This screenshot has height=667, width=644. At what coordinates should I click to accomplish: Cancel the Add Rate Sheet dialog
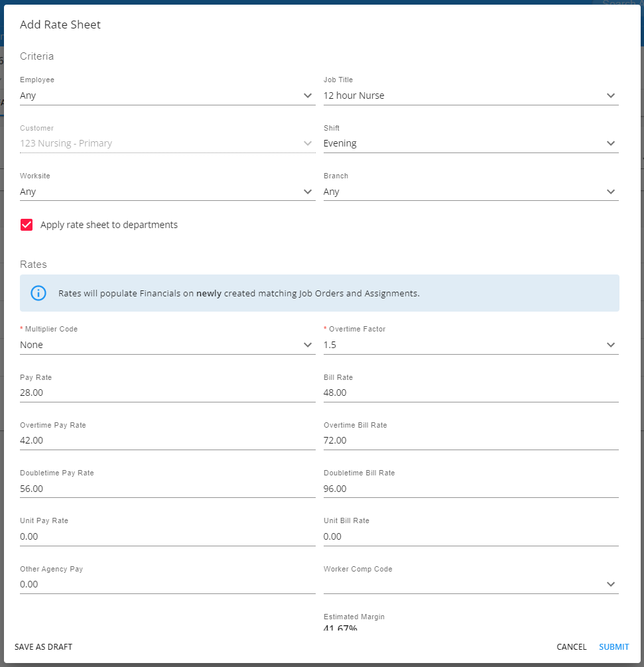click(x=572, y=647)
